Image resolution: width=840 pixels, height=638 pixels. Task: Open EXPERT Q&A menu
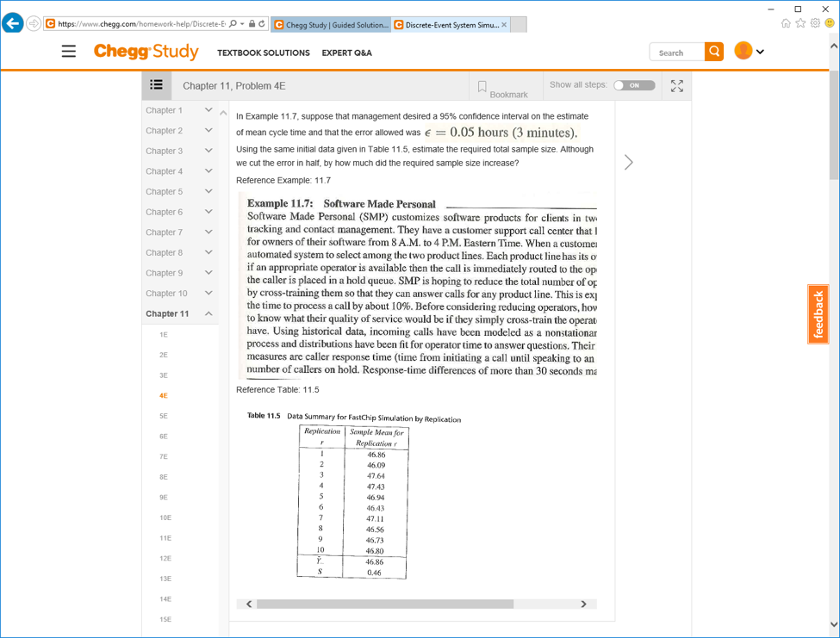point(346,53)
